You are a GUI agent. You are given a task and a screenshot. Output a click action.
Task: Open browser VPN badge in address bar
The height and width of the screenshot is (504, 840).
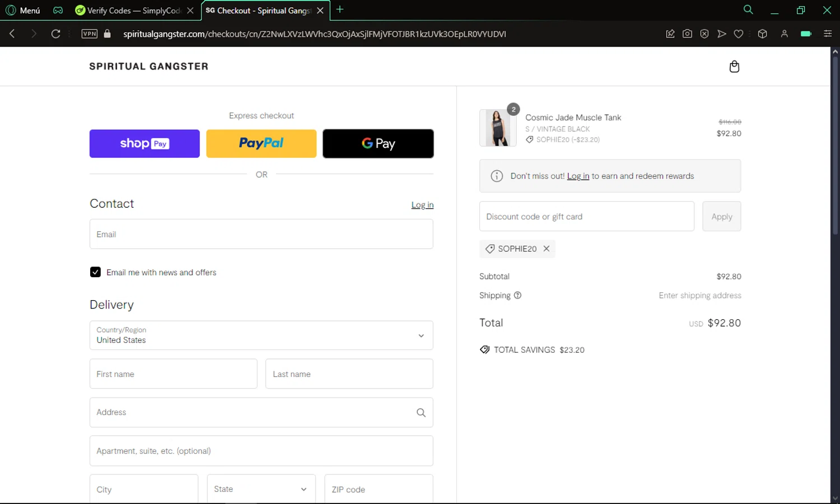[90, 34]
